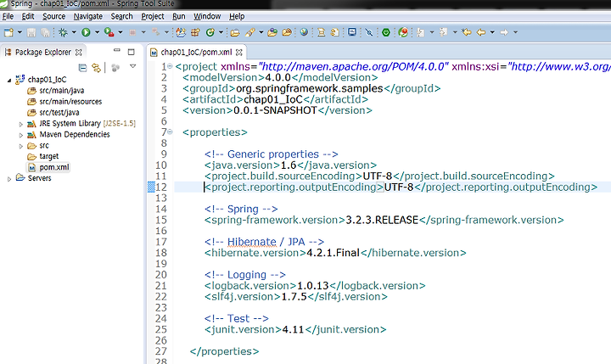Open the New wizard dropdown arrow
Image resolution: width=611 pixels, height=364 pixels.
point(19,32)
